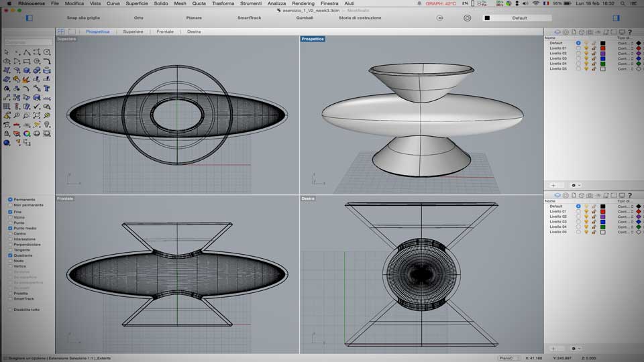Enable the Vicino object snap checkbox
Image resolution: width=644 pixels, height=362 pixels.
click(10, 217)
